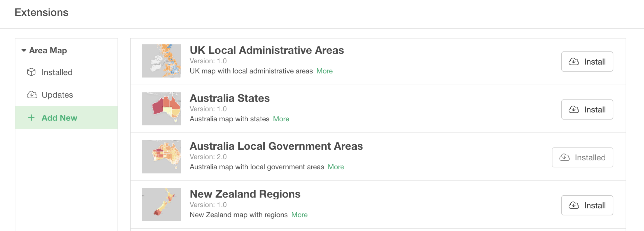Viewport: 644px width, 231px height.
Task: Click the Australia States title
Action: click(x=230, y=98)
